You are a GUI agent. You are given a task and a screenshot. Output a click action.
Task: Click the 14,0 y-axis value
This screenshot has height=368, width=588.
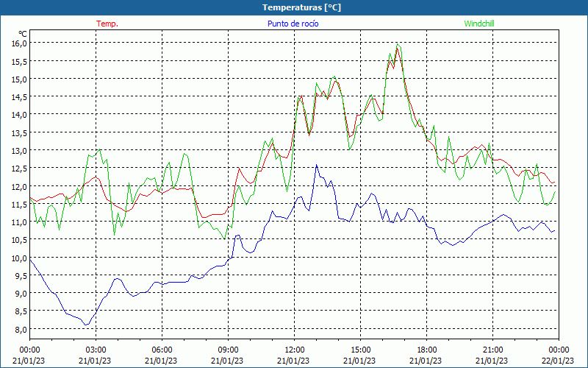pos(21,115)
